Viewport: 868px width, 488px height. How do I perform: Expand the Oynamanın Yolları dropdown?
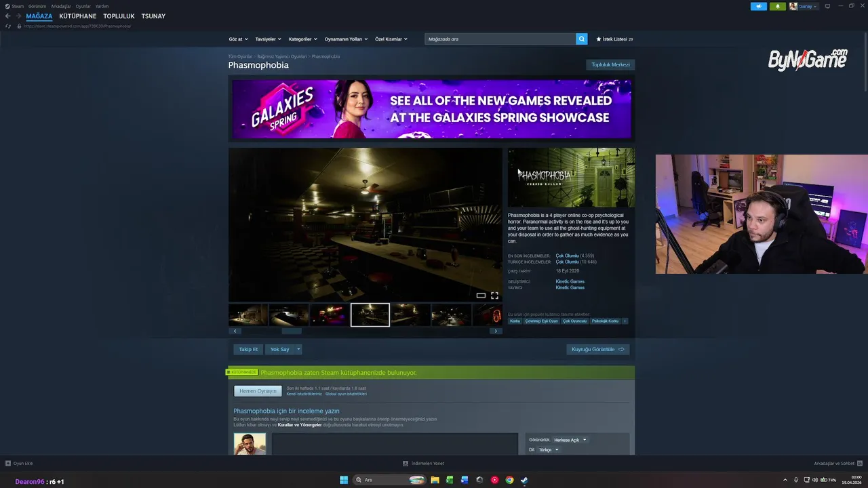(346, 39)
